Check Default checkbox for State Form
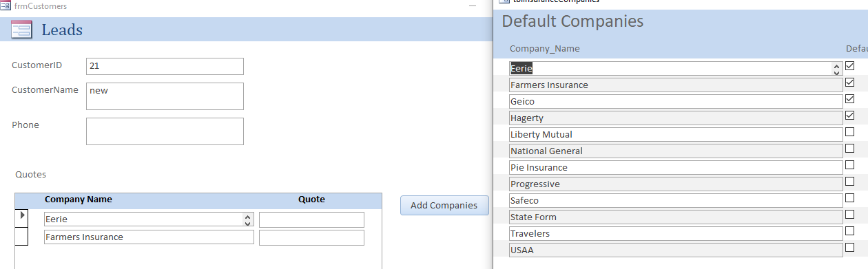The image size is (868, 269). pos(849,215)
